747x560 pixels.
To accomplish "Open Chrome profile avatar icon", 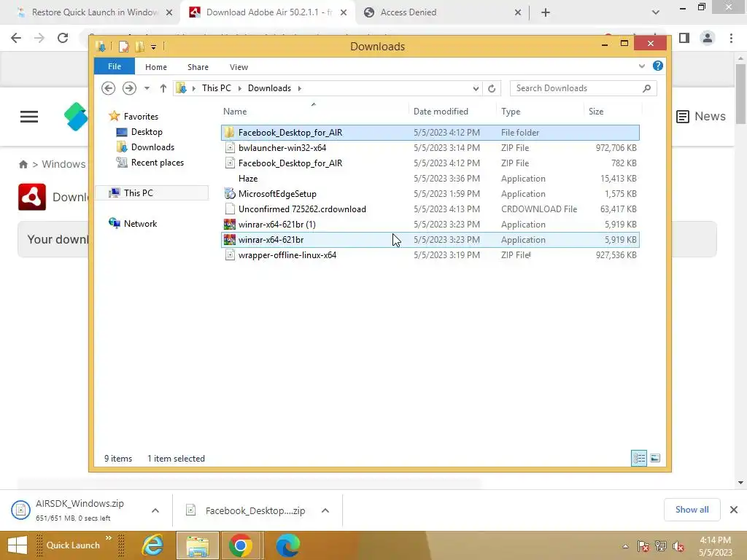I will click(x=708, y=38).
